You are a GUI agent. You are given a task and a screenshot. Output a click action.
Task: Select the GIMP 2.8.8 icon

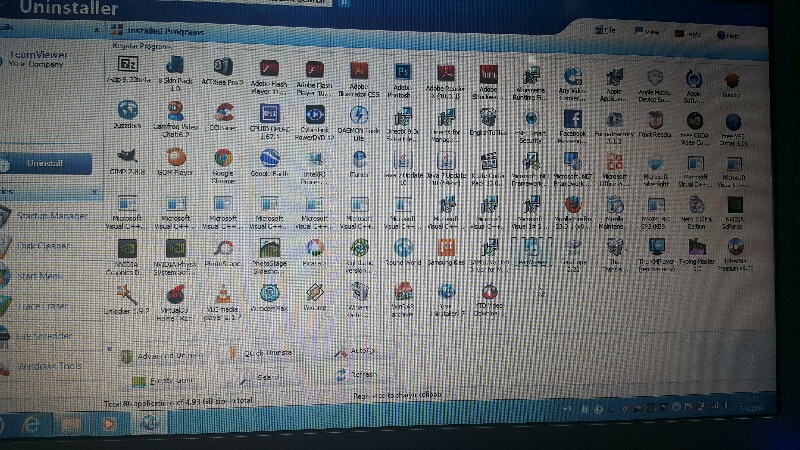click(x=127, y=156)
